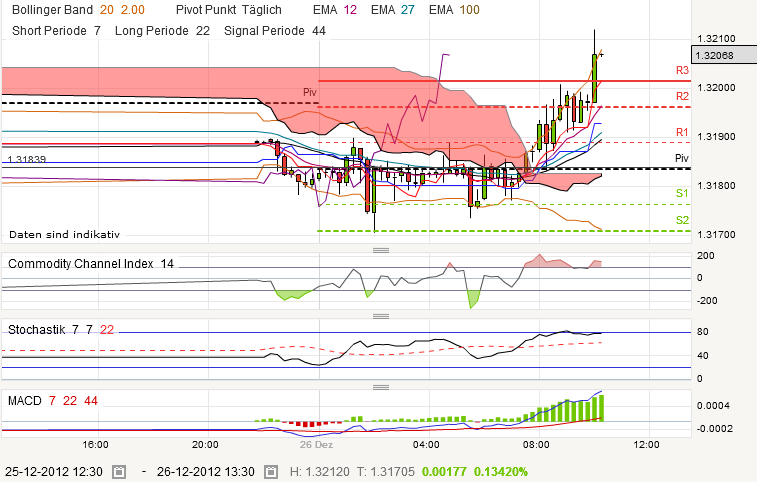Click the start date 25-12-2012 12:30
Viewport: 757px width, 482px height.
point(54,472)
